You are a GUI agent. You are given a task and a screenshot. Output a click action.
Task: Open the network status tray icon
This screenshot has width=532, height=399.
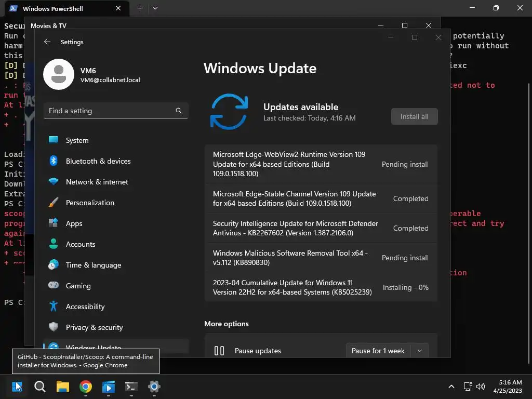pos(468,387)
